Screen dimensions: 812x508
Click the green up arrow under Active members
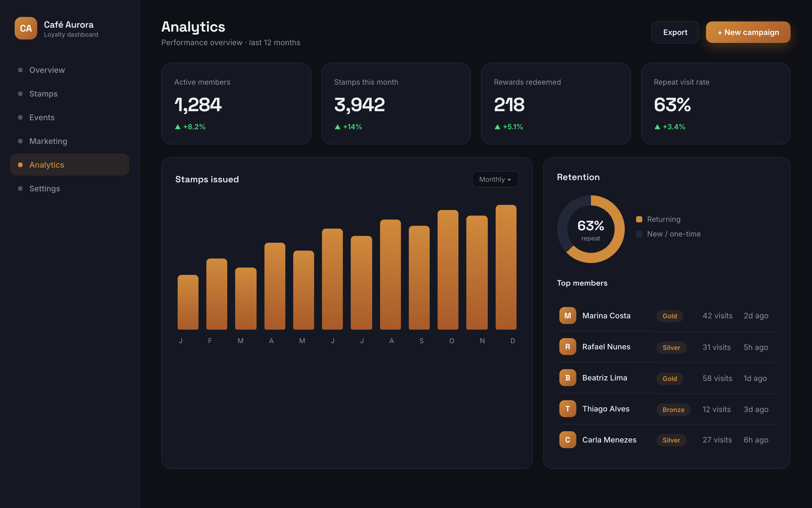[x=178, y=127]
